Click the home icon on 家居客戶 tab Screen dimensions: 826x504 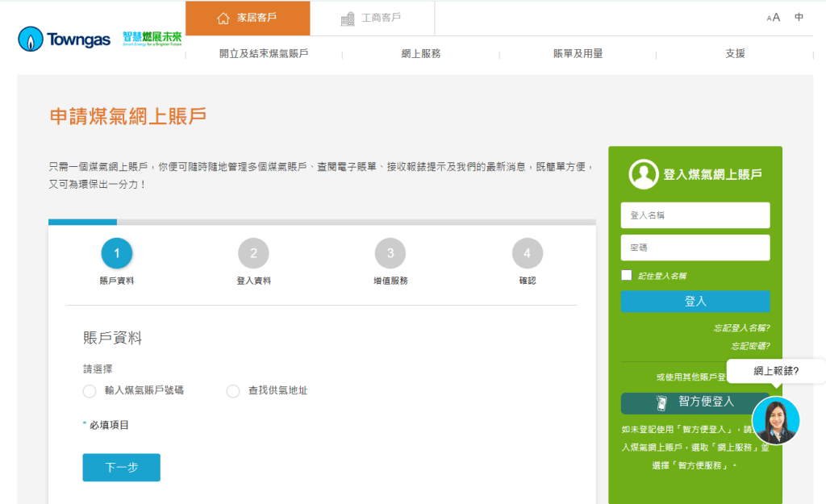coord(222,17)
